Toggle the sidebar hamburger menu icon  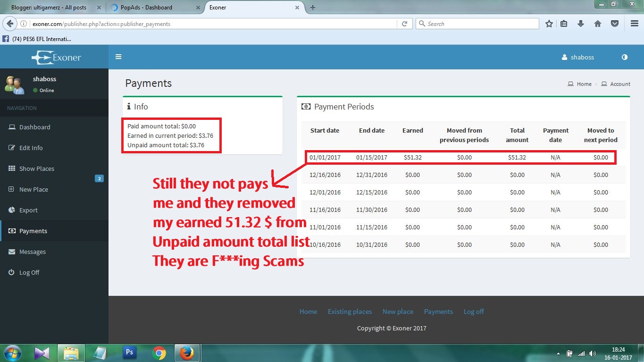(118, 57)
